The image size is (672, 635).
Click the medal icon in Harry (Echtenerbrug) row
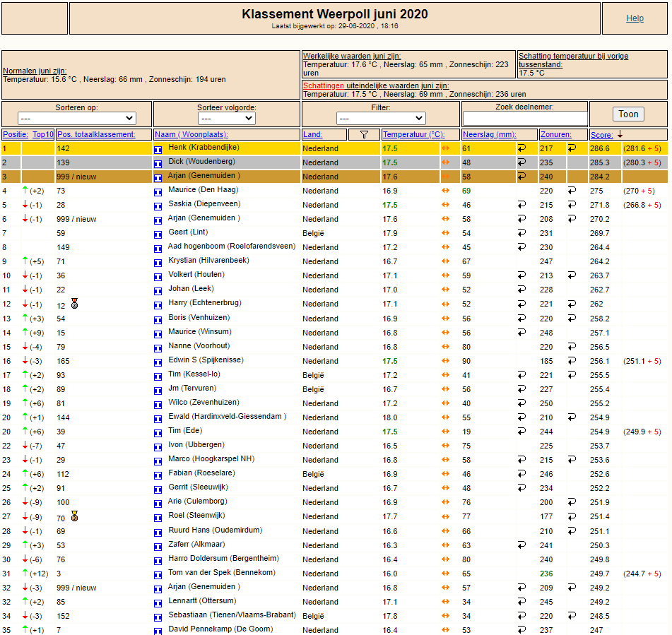(x=74, y=304)
